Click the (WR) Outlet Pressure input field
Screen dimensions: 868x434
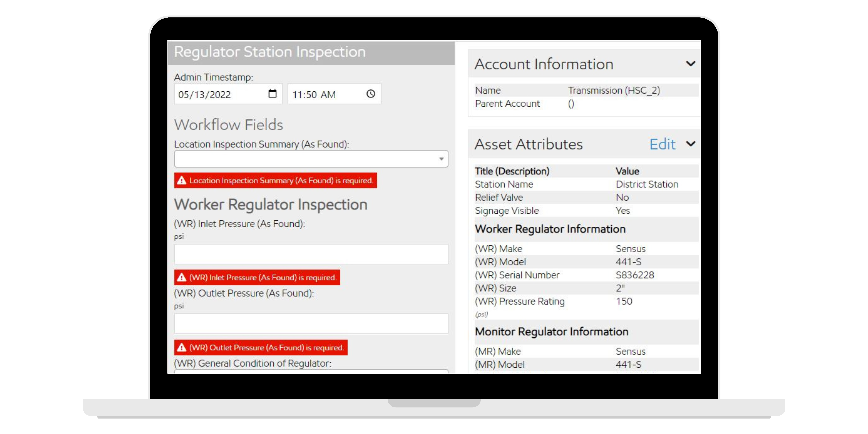point(311,324)
